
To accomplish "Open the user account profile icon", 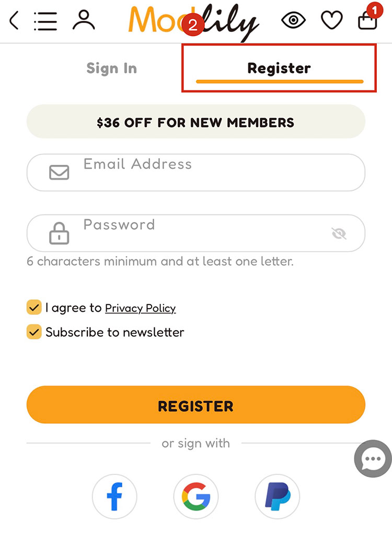I will [x=84, y=20].
